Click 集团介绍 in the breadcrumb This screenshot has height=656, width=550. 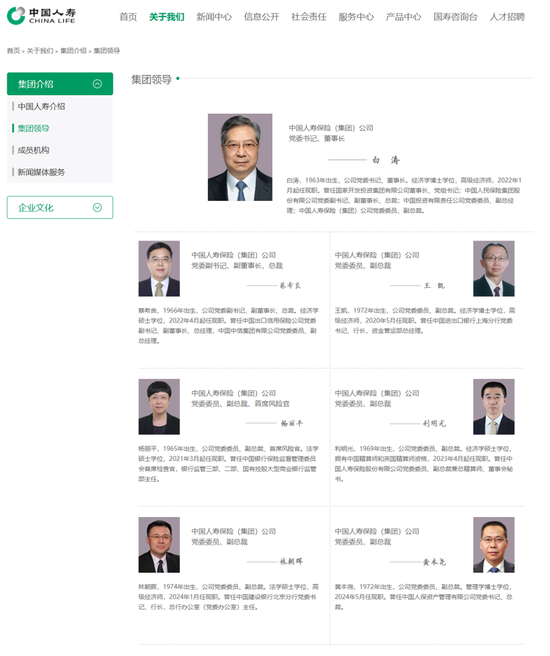point(73,51)
